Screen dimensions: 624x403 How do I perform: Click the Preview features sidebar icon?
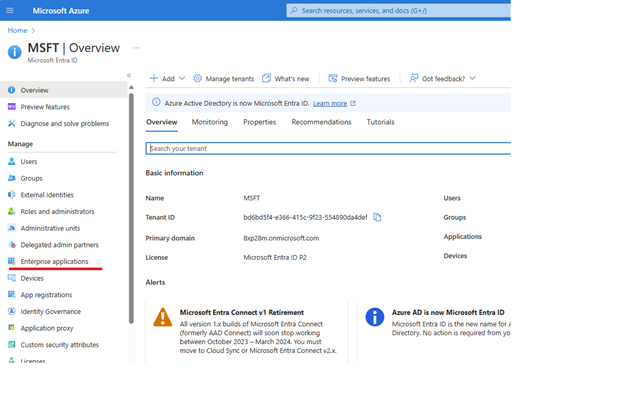[12, 107]
